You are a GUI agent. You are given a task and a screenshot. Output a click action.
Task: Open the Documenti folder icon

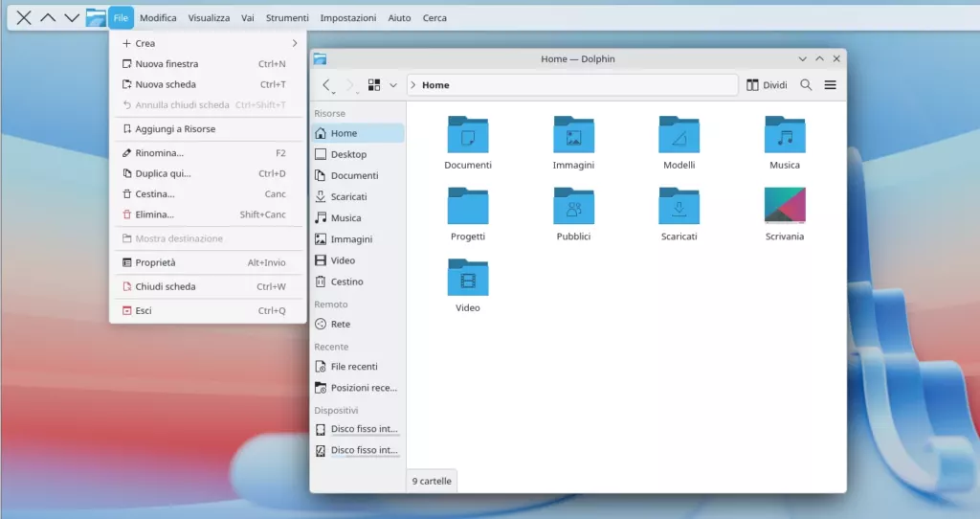(x=467, y=134)
